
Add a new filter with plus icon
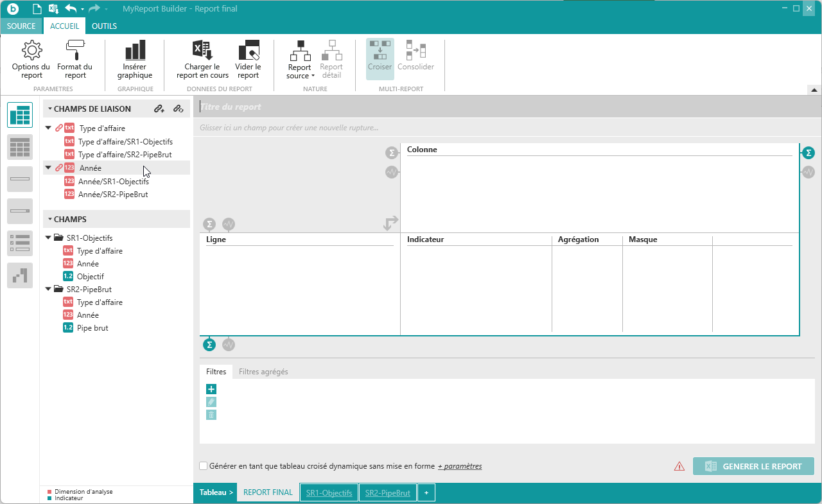(211, 389)
